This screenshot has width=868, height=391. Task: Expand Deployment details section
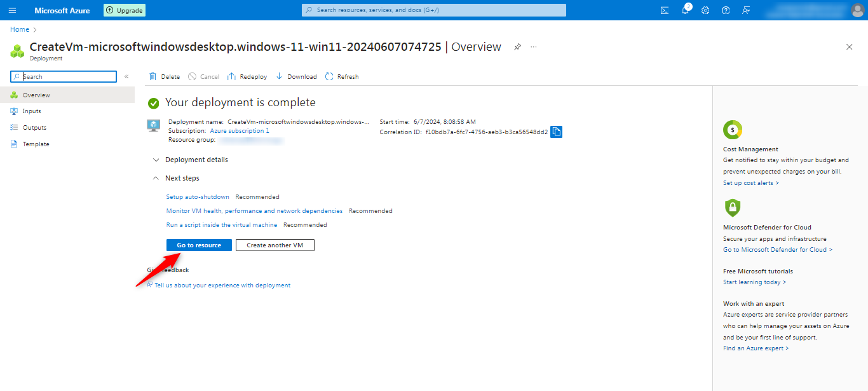point(191,160)
